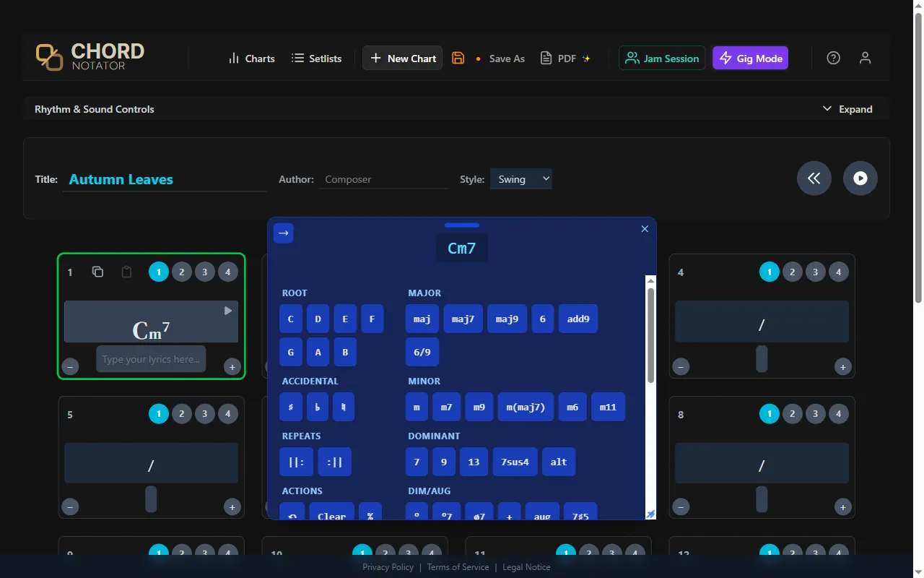This screenshot has height=578, width=924.
Task: Open the user account icon
Action: [x=865, y=57]
